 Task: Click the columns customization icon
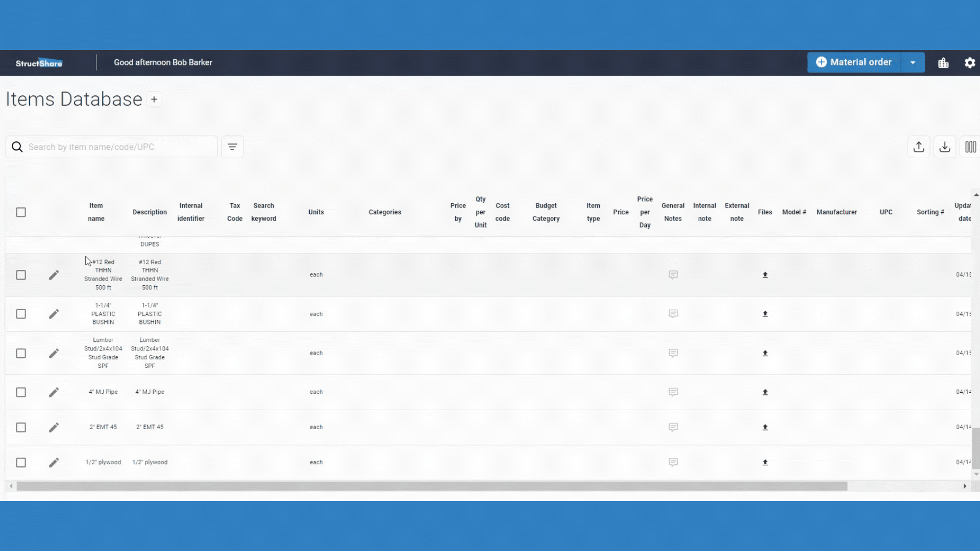971,146
